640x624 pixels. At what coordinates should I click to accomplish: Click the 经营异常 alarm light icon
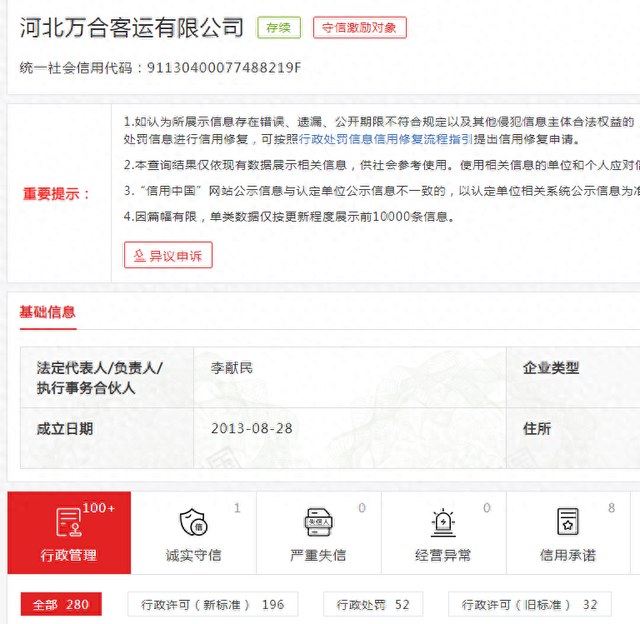tap(443, 522)
